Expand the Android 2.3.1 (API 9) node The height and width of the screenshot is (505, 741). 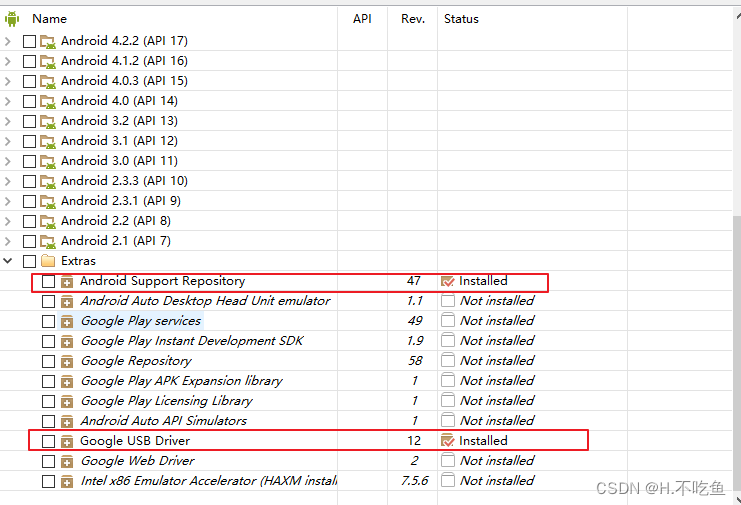pos(8,201)
